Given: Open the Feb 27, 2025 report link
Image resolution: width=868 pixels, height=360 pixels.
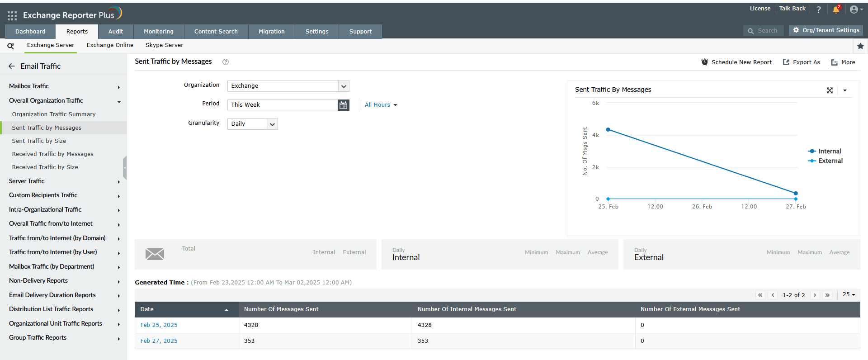Looking at the screenshot, I should [x=159, y=341].
